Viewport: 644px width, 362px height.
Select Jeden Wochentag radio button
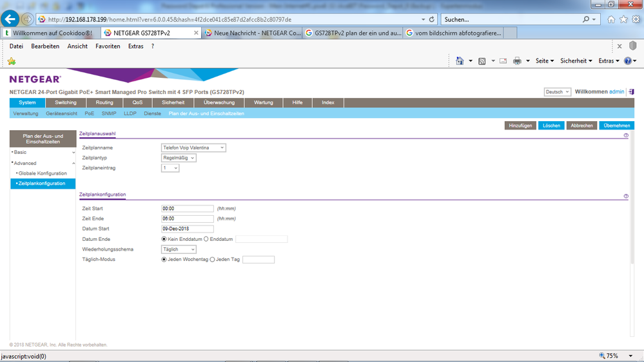[164, 260]
